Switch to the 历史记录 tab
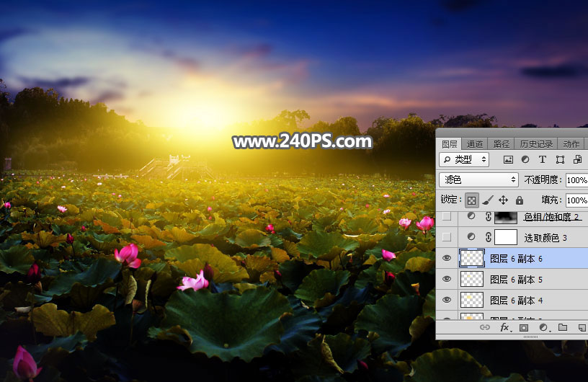Image resolution: width=588 pixels, height=382 pixels. (536, 144)
